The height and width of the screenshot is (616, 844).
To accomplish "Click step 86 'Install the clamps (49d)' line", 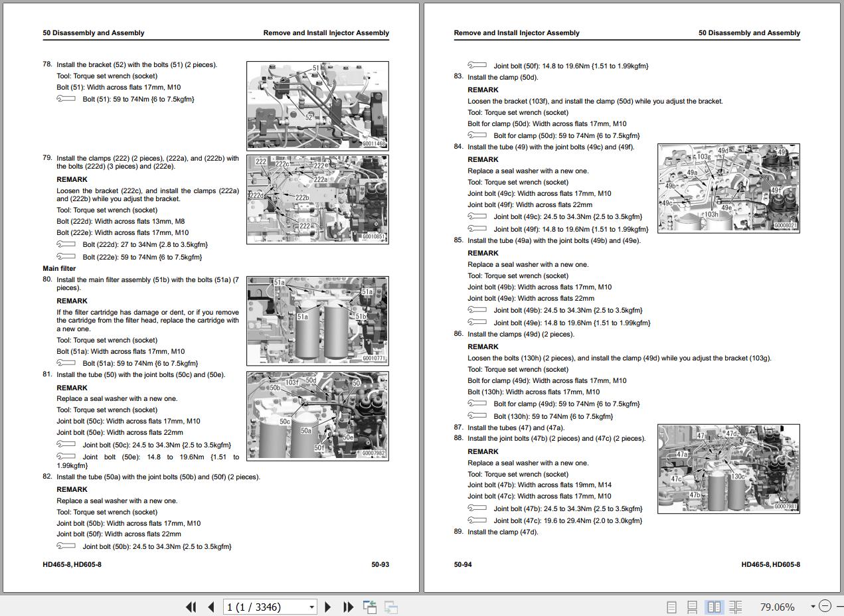I will pyautogui.click(x=521, y=334).
